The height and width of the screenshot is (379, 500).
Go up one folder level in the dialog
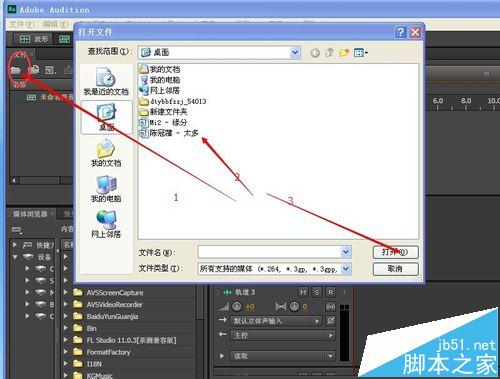[x=329, y=52]
